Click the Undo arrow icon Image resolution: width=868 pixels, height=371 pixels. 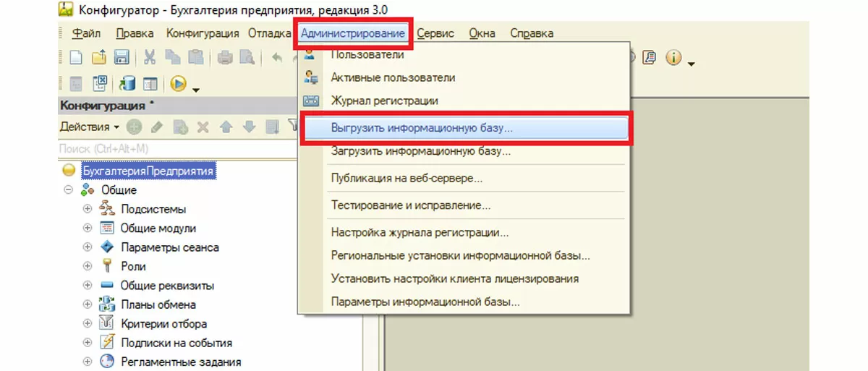278,58
